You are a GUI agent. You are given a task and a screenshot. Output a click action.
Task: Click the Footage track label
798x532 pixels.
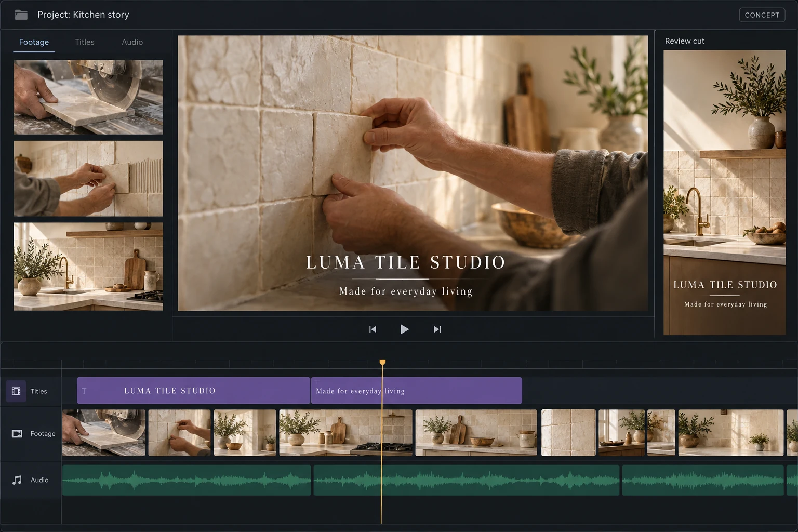click(43, 433)
